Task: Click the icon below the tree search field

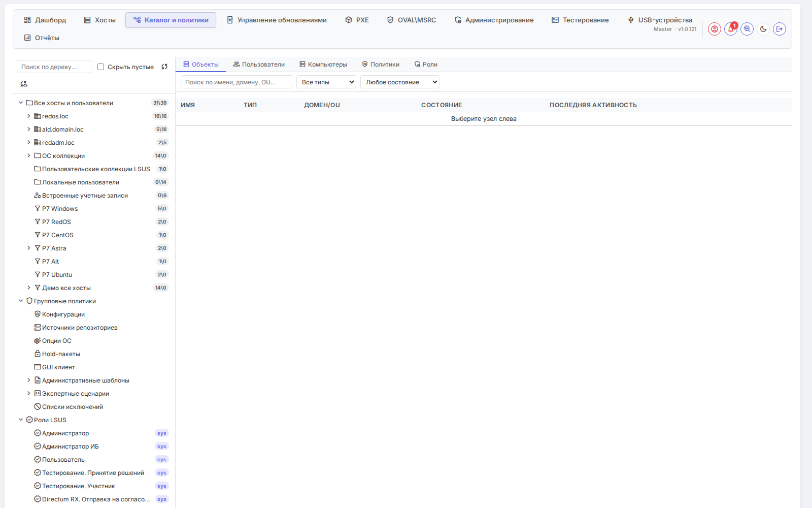Action: click(x=24, y=84)
